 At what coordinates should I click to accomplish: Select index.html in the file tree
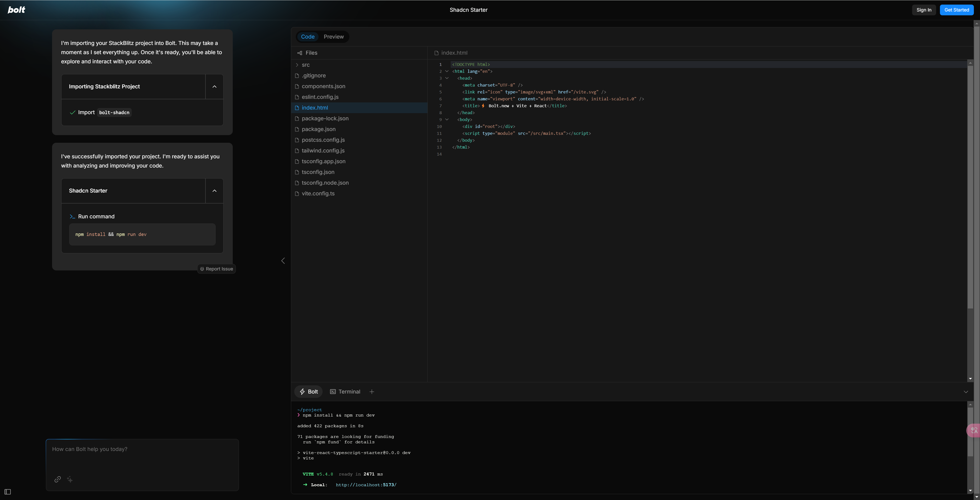click(x=360, y=108)
